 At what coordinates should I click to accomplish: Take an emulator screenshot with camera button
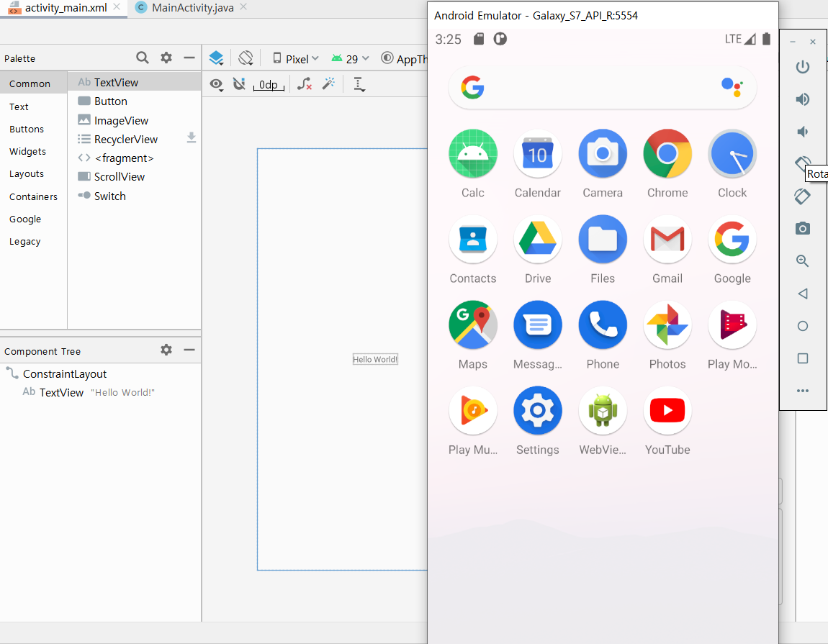point(803,229)
